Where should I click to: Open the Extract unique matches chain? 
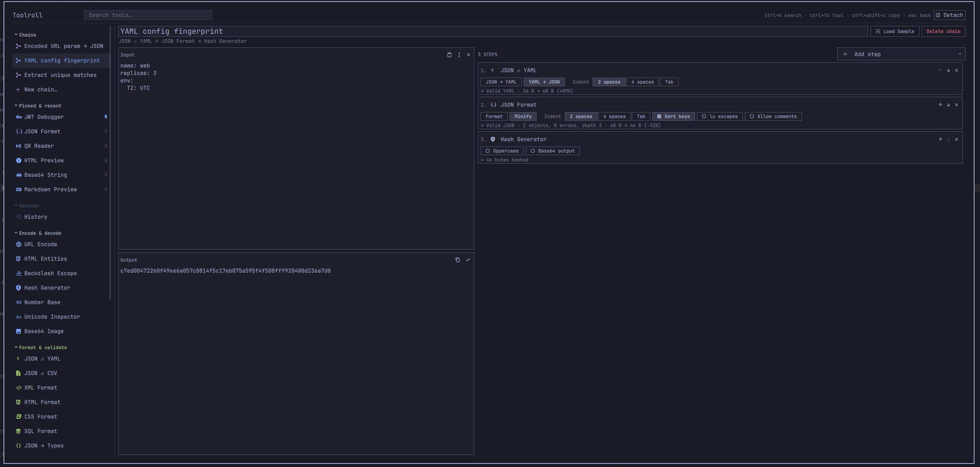click(x=61, y=75)
